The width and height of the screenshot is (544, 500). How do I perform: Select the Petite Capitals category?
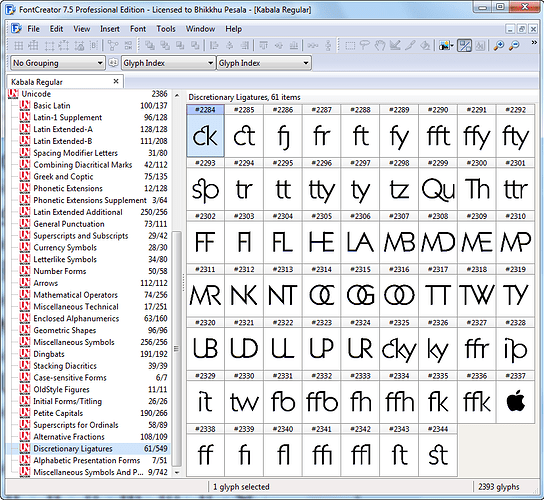tap(94, 413)
